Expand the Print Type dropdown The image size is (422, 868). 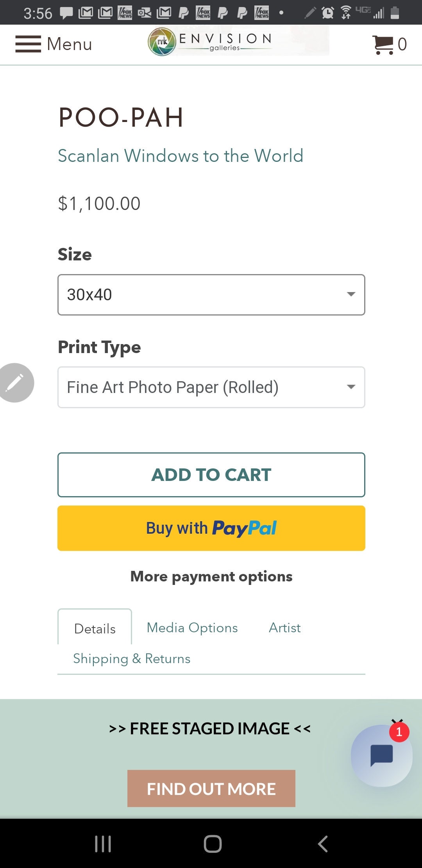(211, 387)
